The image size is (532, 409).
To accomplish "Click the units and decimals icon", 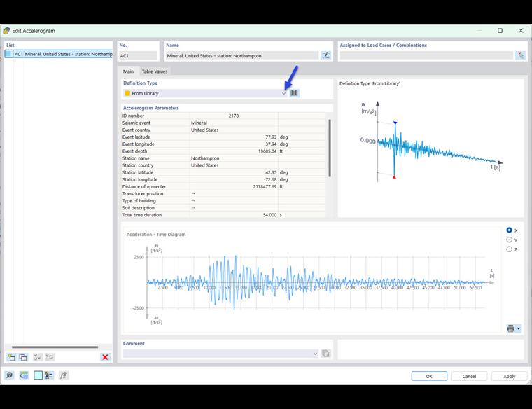I will click(24, 375).
